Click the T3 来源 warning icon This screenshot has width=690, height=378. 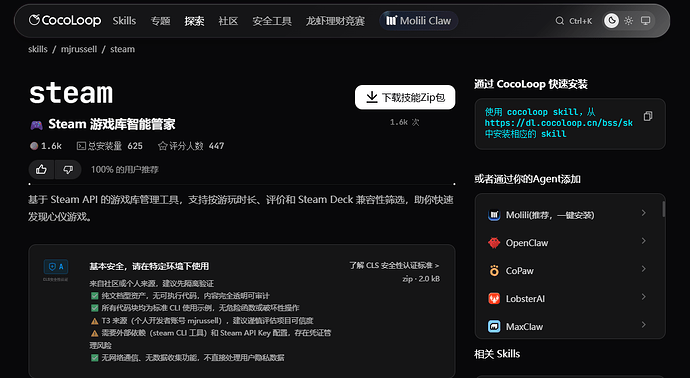pos(94,321)
